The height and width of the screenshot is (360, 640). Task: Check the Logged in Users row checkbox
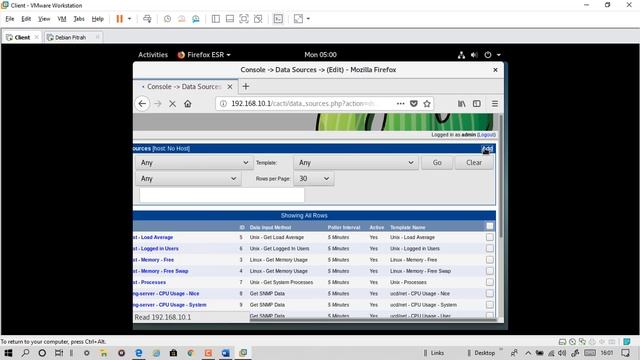click(x=490, y=248)
